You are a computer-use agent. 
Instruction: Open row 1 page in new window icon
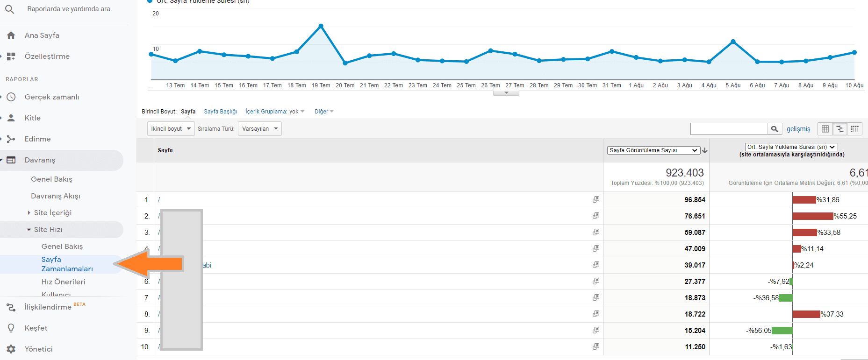point(595,199)
